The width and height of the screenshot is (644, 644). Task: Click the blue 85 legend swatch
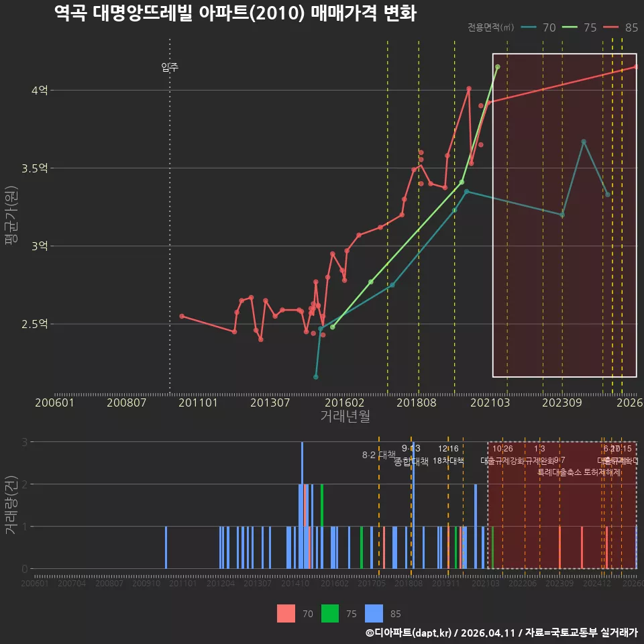pyautogui.click(x=374, y=614)
